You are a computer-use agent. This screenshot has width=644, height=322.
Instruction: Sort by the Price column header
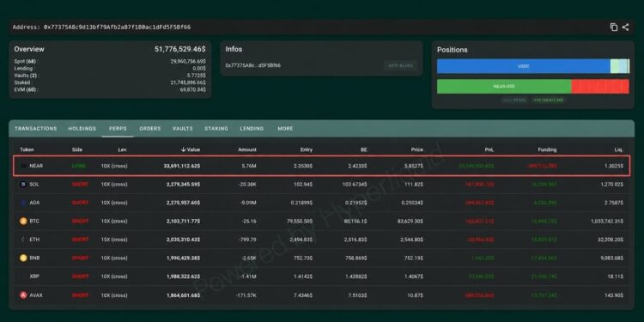point(416,150)
